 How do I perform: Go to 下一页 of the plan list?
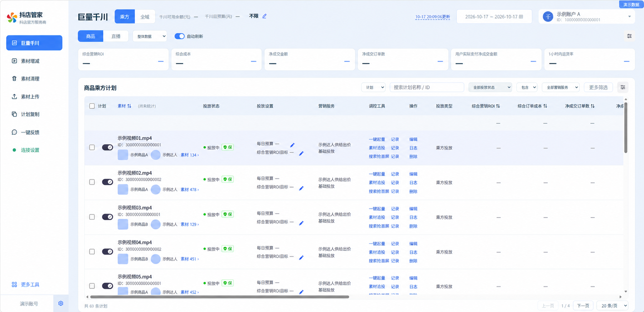coord(583,306)
